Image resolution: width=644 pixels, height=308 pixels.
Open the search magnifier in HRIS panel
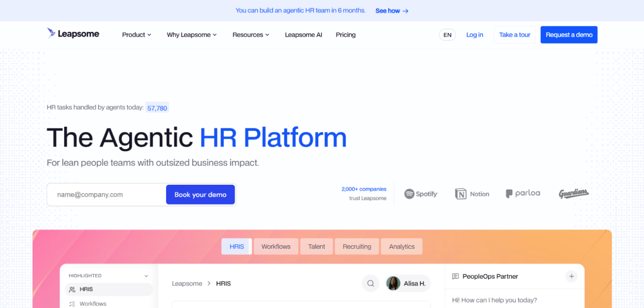tap(371, 284)
